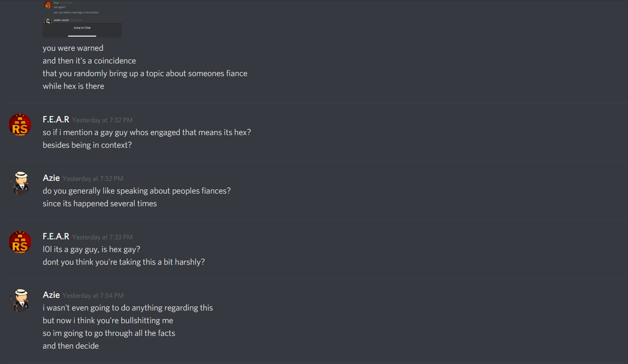Click the Azie username at 7:32 PM
Image resolution: width=628 pixels, height=364 pixels.
51,178
